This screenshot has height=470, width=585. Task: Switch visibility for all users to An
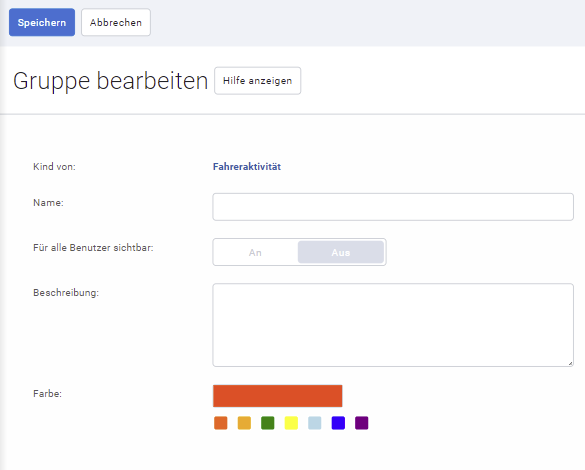(255, 253)
